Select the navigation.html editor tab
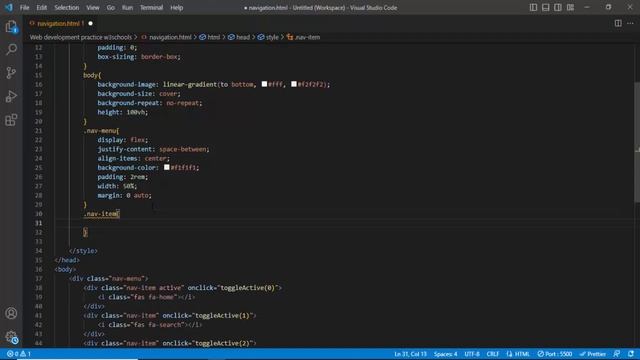Image resolution: width=640 pixels, height=360 pixels. tap(61, 23)
